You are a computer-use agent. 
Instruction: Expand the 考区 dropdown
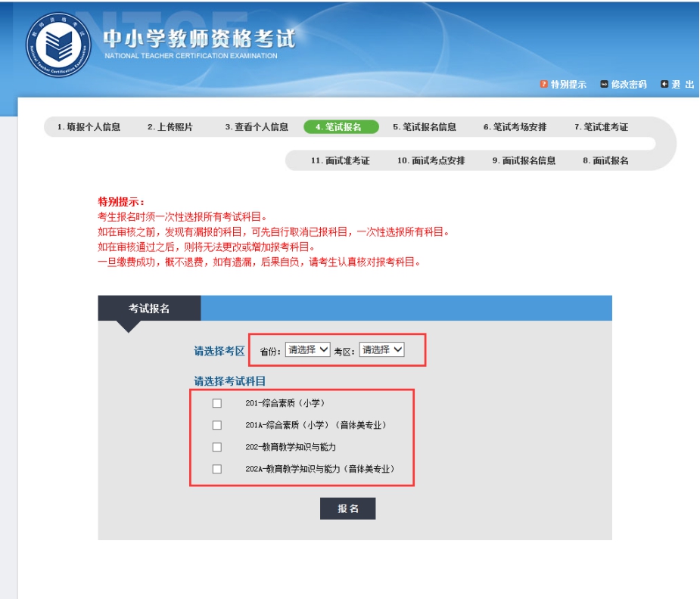(381, 349)
